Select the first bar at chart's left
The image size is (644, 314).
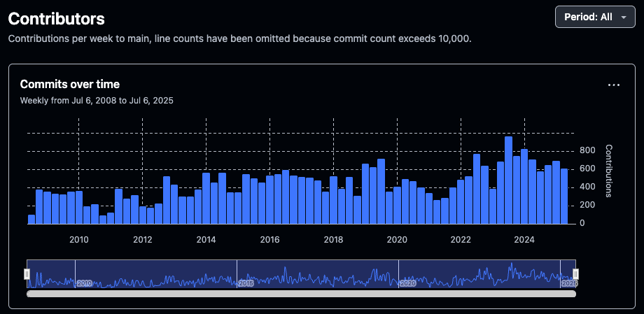click(x=31, y=219)
